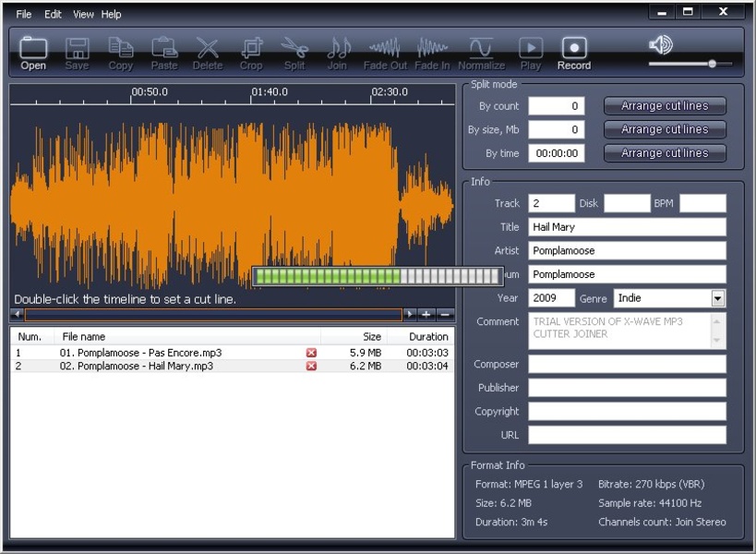Apply Fade Out effect icon
Screen dimensions: 756x554
[385, 48]
